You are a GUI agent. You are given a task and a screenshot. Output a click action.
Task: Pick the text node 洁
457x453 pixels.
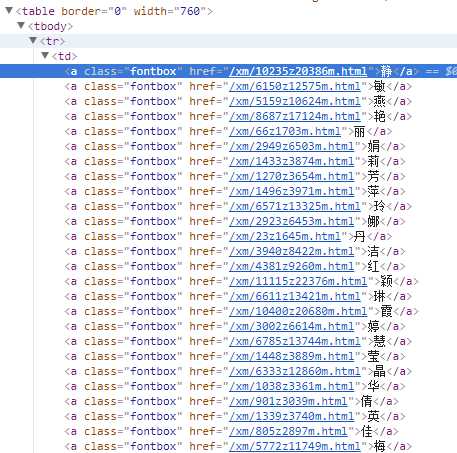click(x=373, y=251)
